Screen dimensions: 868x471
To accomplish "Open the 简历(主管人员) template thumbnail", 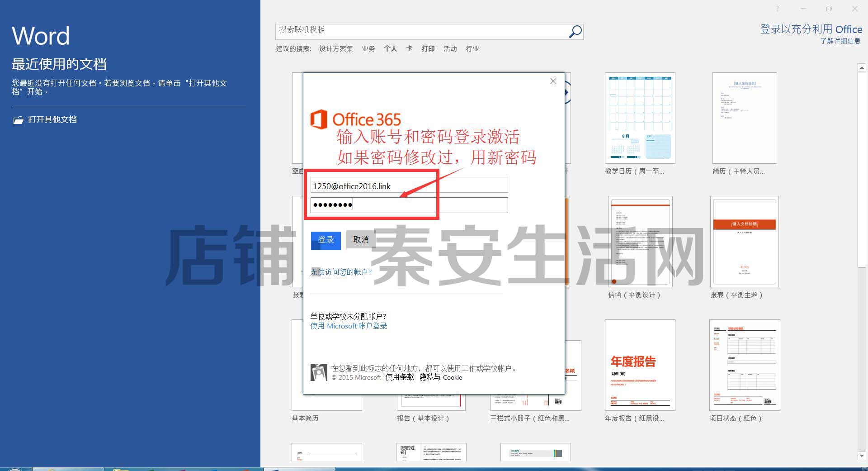I will point(745,118).
